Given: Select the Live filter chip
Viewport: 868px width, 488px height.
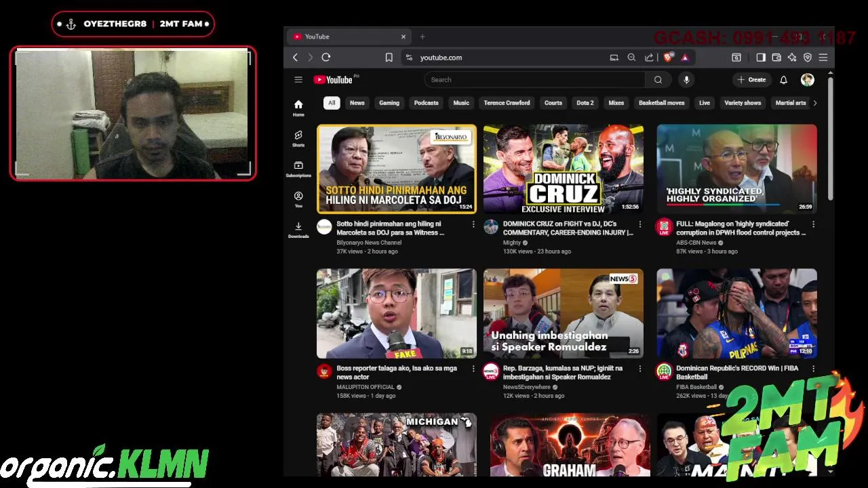Looking at the screenshot, I should point(705,103).
